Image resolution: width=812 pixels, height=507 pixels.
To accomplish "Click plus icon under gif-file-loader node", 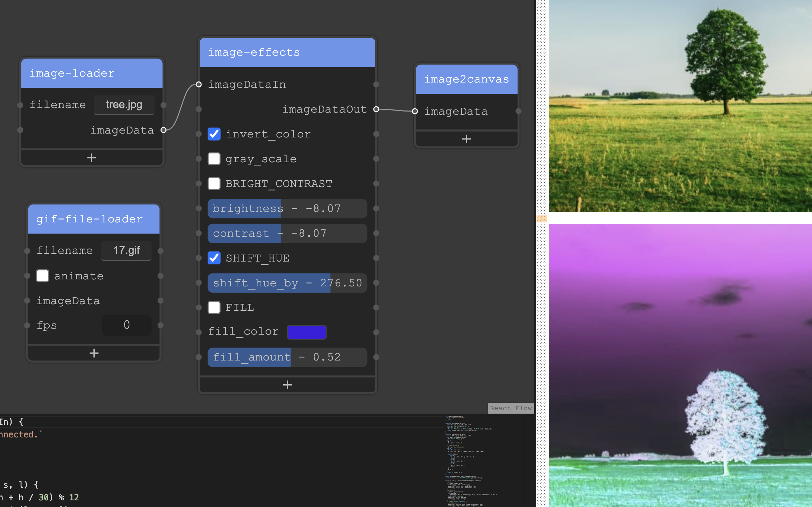I will tap(94, 353).
